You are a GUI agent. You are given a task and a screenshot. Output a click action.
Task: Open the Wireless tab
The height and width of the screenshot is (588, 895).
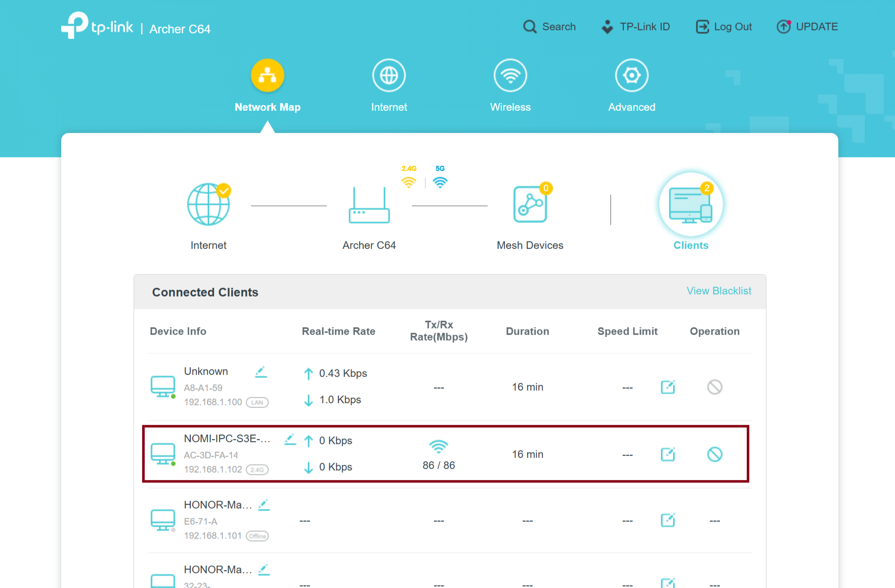click(510, 86)
